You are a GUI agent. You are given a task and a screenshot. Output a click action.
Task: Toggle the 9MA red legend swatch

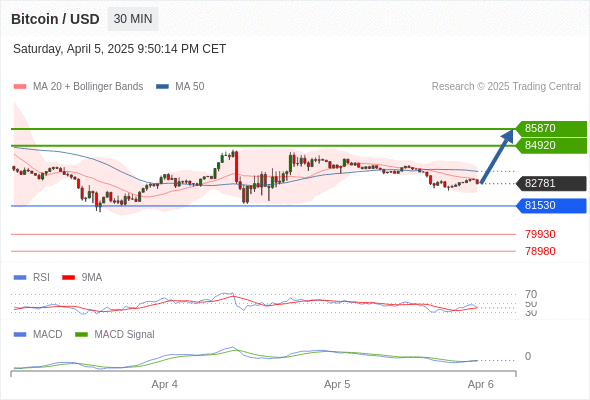click(x=68, y=278)
